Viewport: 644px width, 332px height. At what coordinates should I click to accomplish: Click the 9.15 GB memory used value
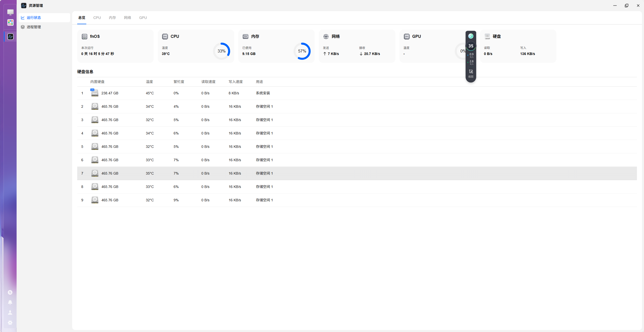point(249,54)
